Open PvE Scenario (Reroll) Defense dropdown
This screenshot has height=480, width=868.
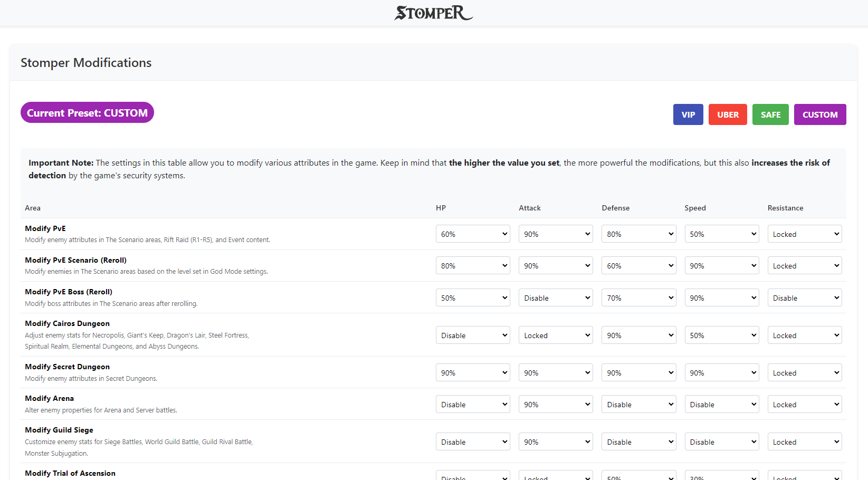tap(638, 265)
